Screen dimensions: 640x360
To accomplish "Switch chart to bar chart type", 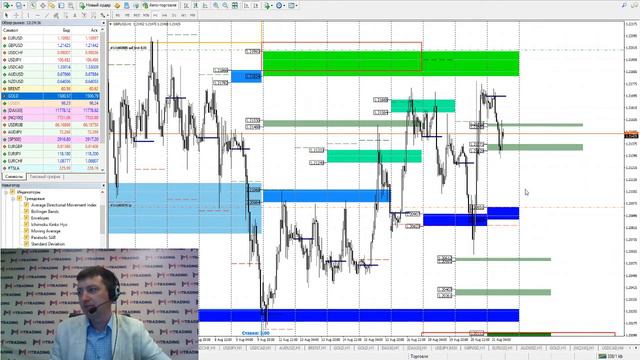I will tap(186, 6).
